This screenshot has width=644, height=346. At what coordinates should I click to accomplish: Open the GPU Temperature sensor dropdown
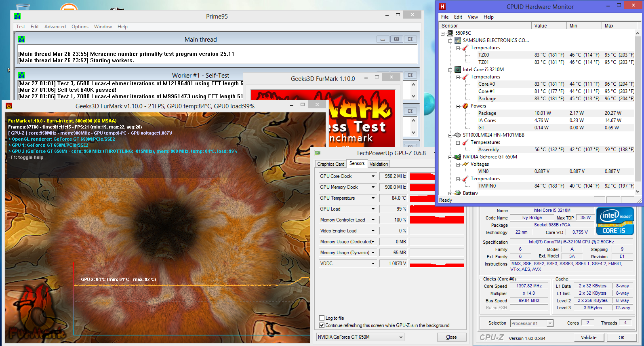[373, 198]
